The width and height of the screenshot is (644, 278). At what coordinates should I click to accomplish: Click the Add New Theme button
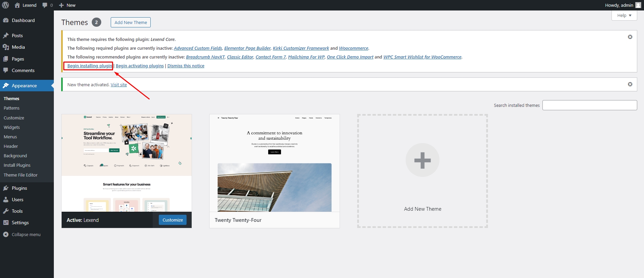point(131,22)
